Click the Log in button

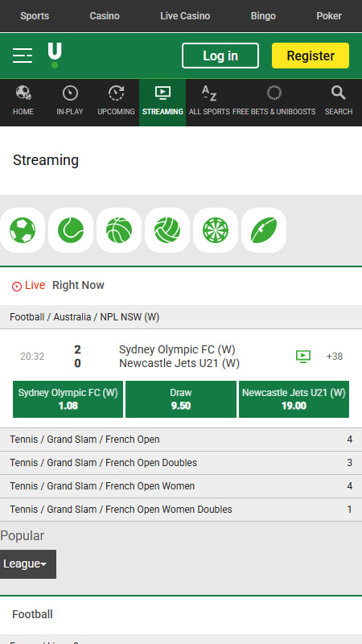220,56
